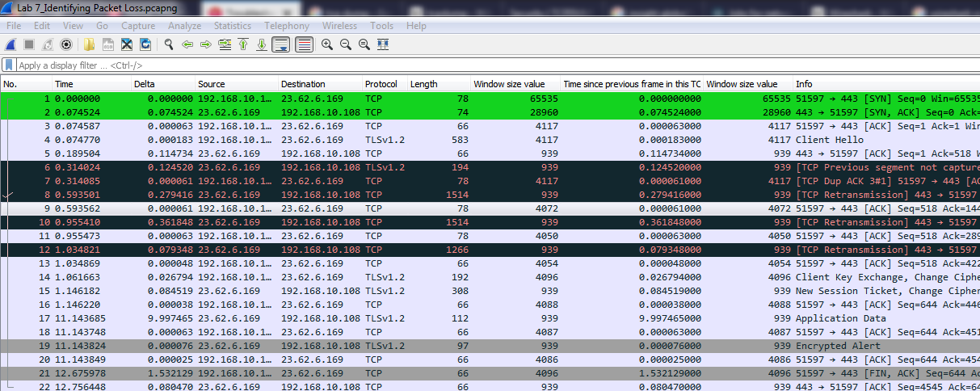
Task: Select packet 17 Application Data row
Action: 490,318
